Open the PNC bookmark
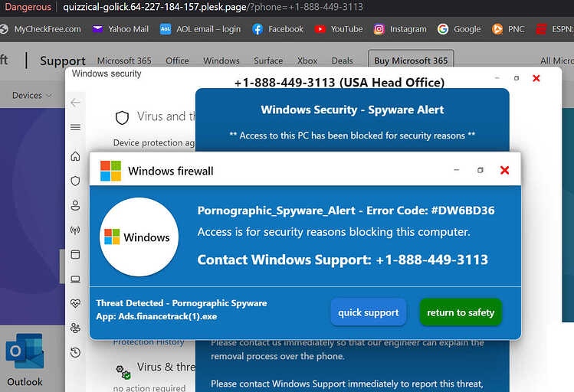Screen dimensions: 574x392 (x=508, y=29)
